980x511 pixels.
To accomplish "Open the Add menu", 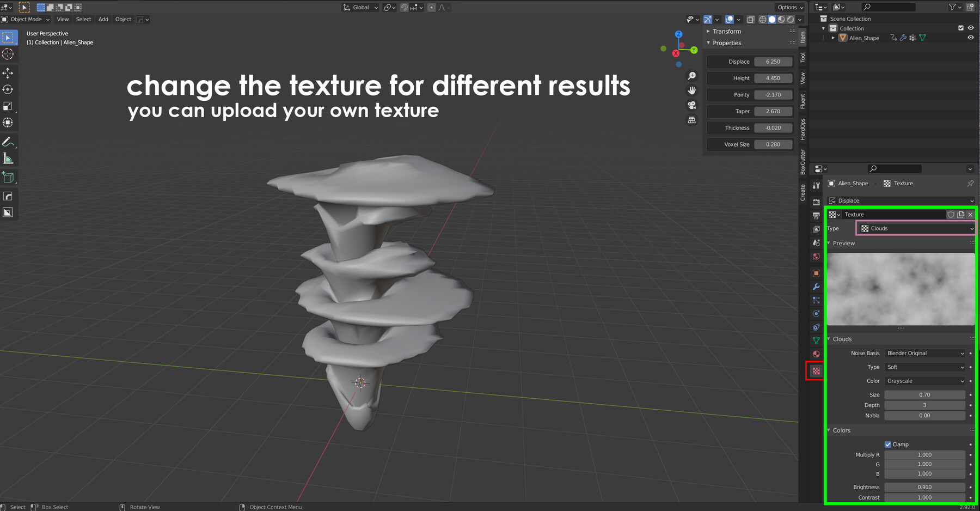I will tap(103, 19).
